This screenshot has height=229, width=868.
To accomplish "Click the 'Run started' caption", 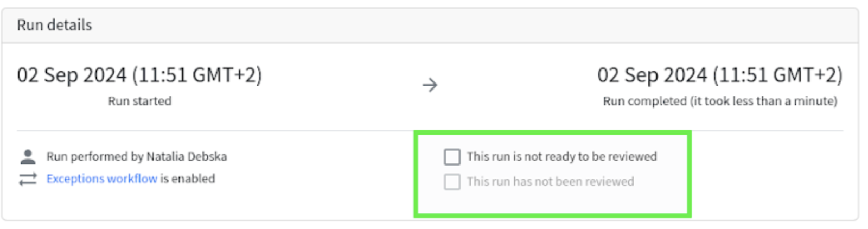I will coord(139,101).
